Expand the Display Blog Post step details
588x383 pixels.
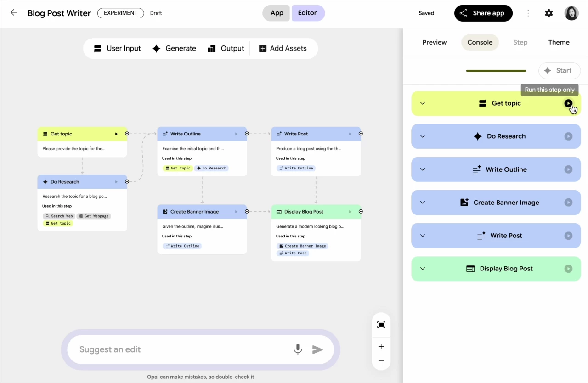coord(423,269)
